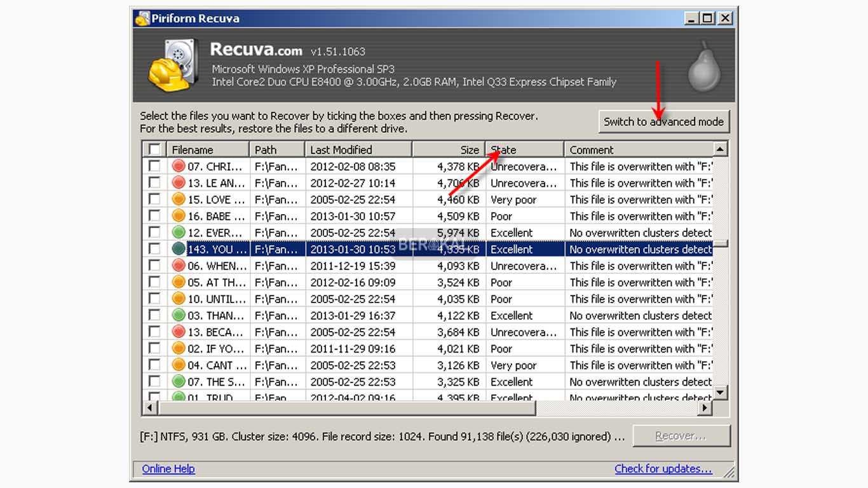Sort files by Size column header

[x=448, y=150]
